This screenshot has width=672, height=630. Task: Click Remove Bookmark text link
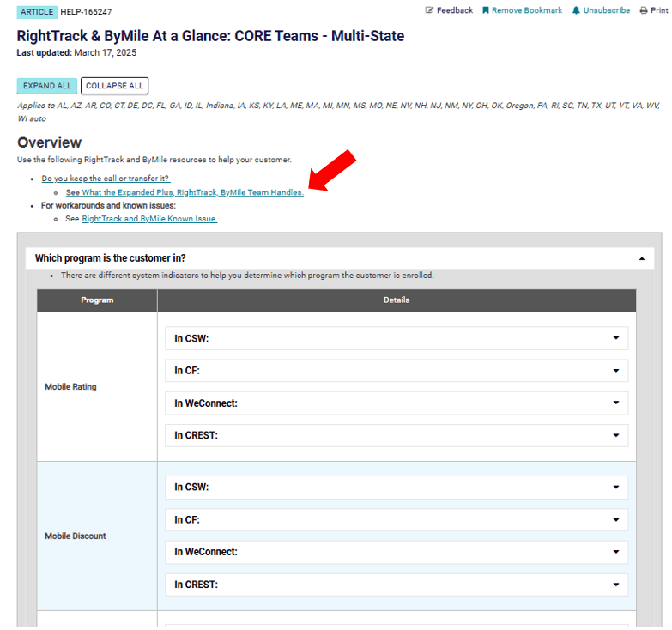pyautogui.click(x=527, y=10)
